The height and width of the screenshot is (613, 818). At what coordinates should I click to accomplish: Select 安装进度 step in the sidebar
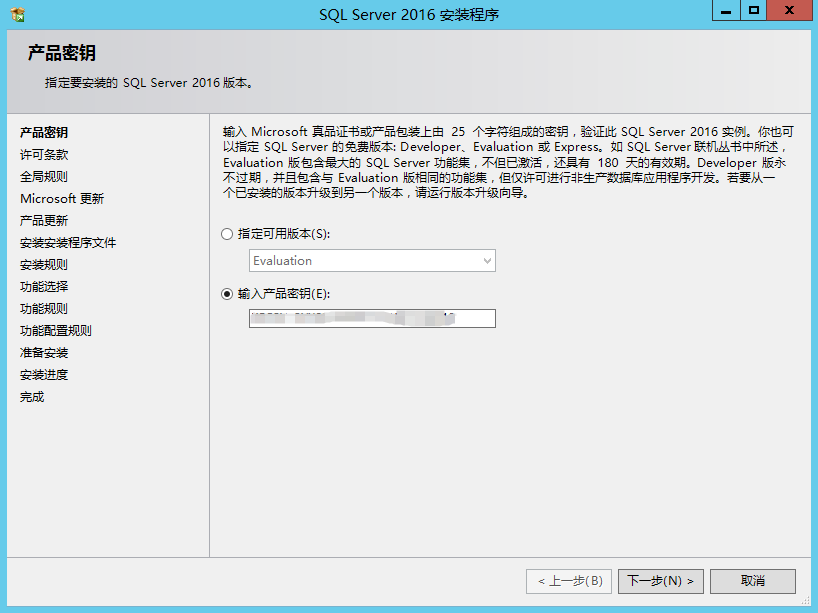(44, 375)
